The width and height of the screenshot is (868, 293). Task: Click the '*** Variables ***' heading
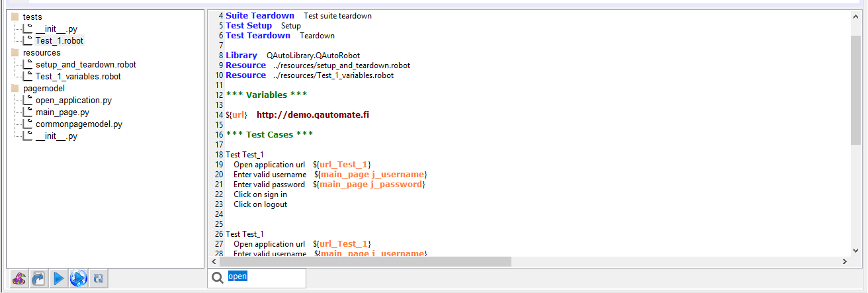pos(267,95)
